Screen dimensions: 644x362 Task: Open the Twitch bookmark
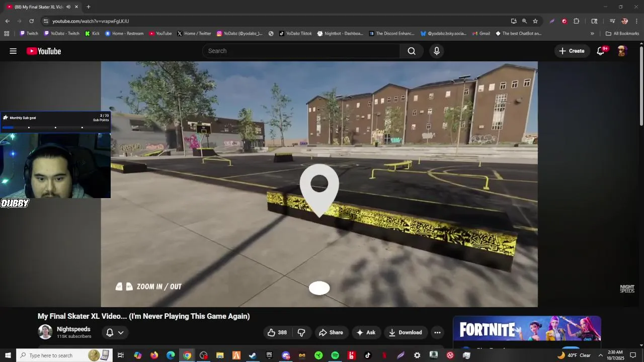29,34
